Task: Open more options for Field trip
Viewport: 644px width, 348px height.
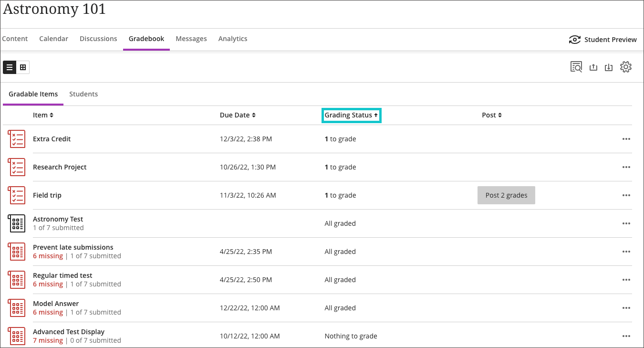Action: 626,195
